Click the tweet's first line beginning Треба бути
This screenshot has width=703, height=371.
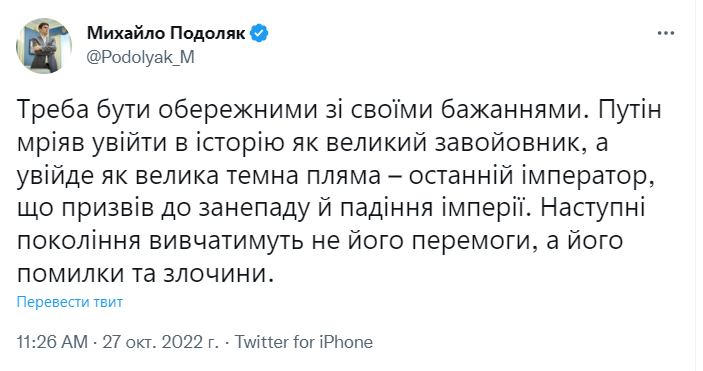339,111
